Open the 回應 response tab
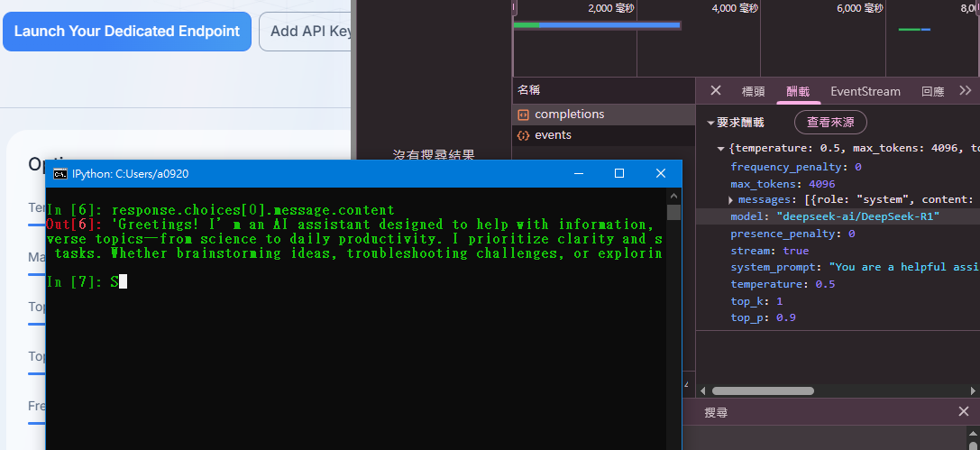Viewport: 980px width, 450px height. 932,91
